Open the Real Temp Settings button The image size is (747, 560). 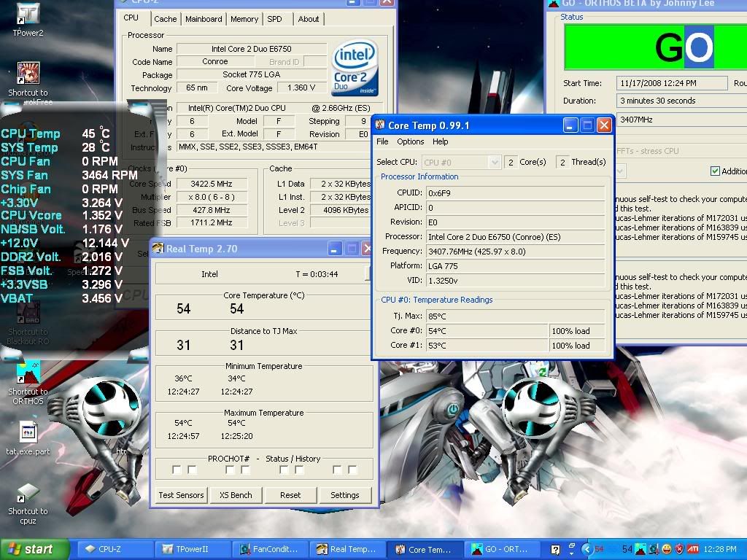pyautogui.click(x=344, y=495)
